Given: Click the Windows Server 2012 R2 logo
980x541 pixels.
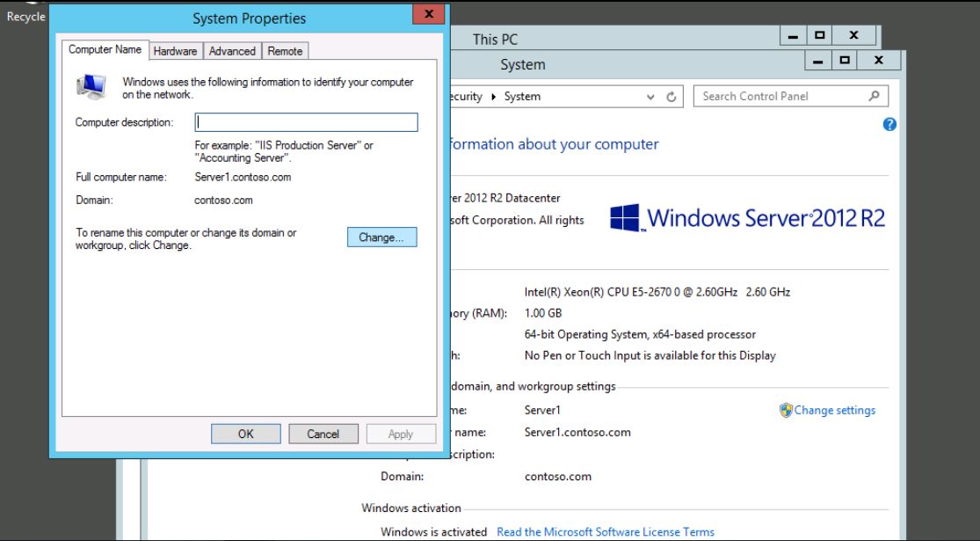Looking at the screenshot, I should (x=747, y=217).
